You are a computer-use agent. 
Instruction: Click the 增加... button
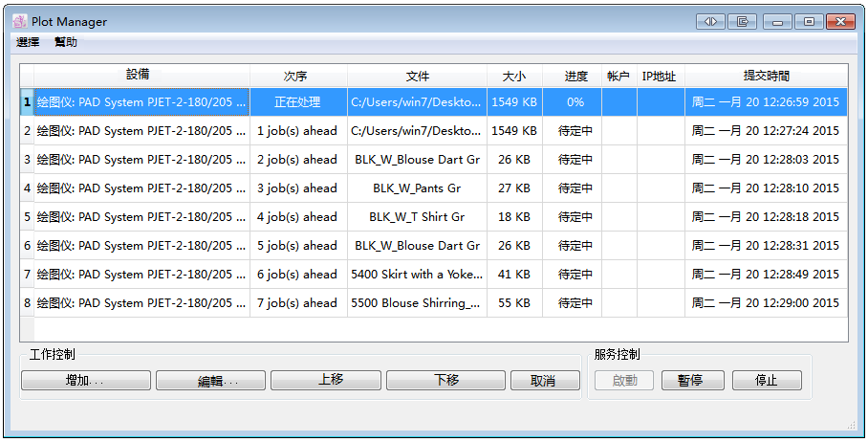tap(85, 381)
